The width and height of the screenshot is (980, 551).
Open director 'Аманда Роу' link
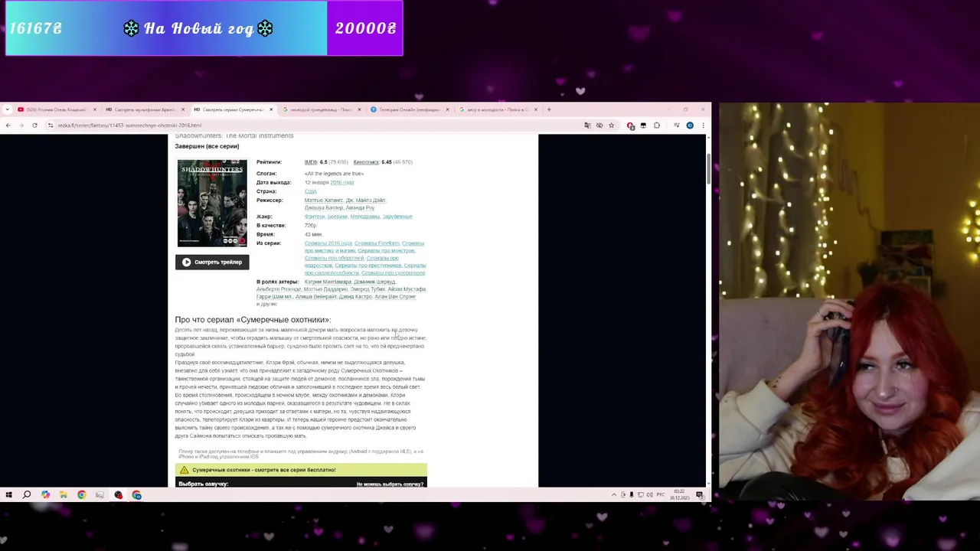point(360,208)
